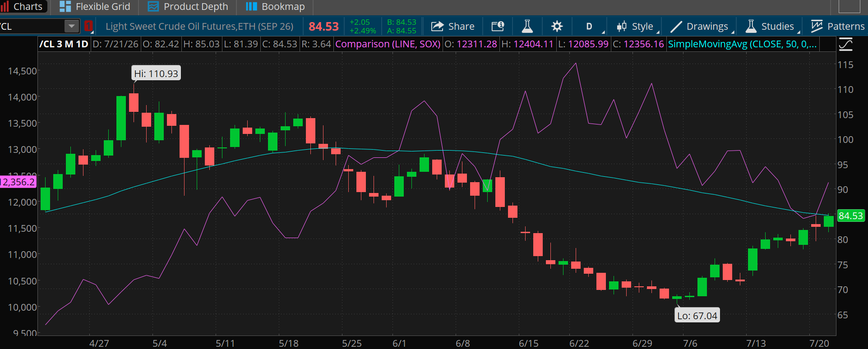Viewport: 868px width, 349px height.
Task: Click the Light Sweet Crude Oil Futures description
Action: (x=199, y=26)
